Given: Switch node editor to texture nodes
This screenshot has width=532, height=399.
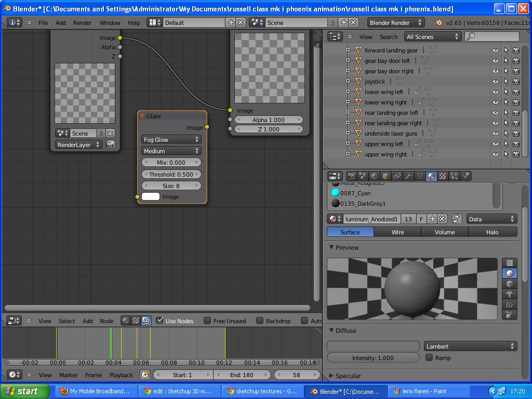Looking at the screenshot, I should click(x=136, y=321).
